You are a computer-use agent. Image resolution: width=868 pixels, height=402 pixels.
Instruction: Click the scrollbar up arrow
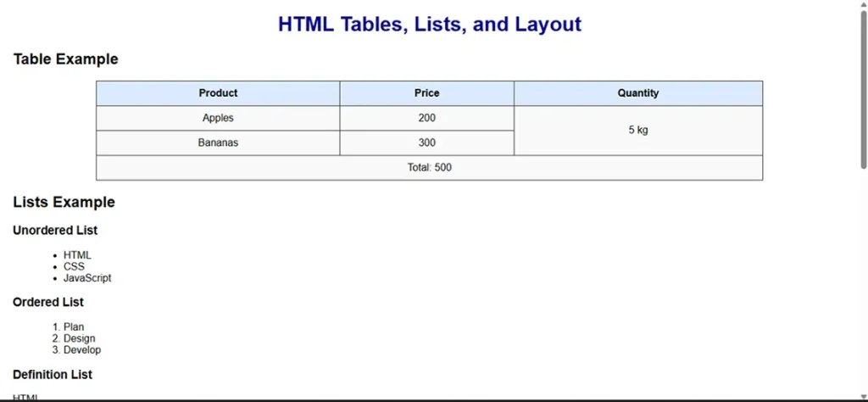pyautogui.click(x=863, y=3)
